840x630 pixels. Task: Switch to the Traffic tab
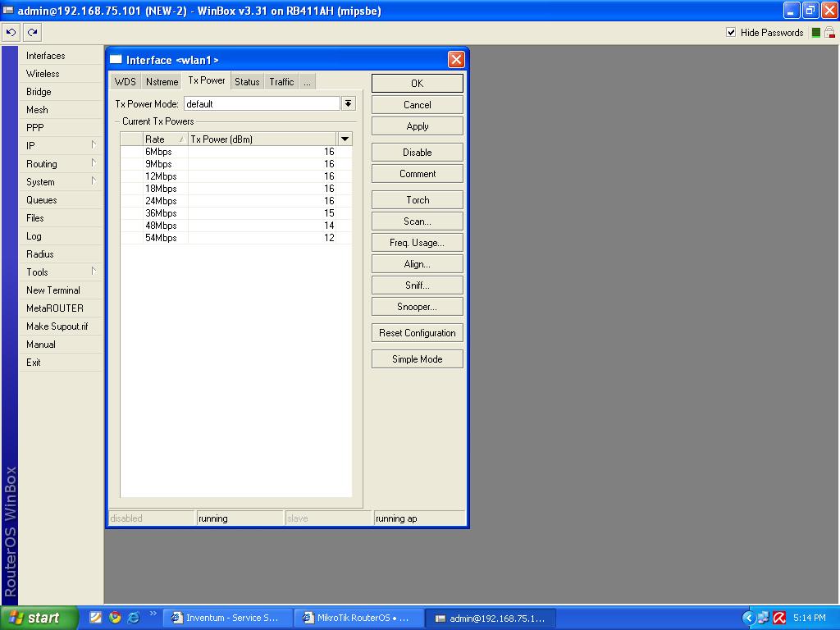click(x=281, y=81)
